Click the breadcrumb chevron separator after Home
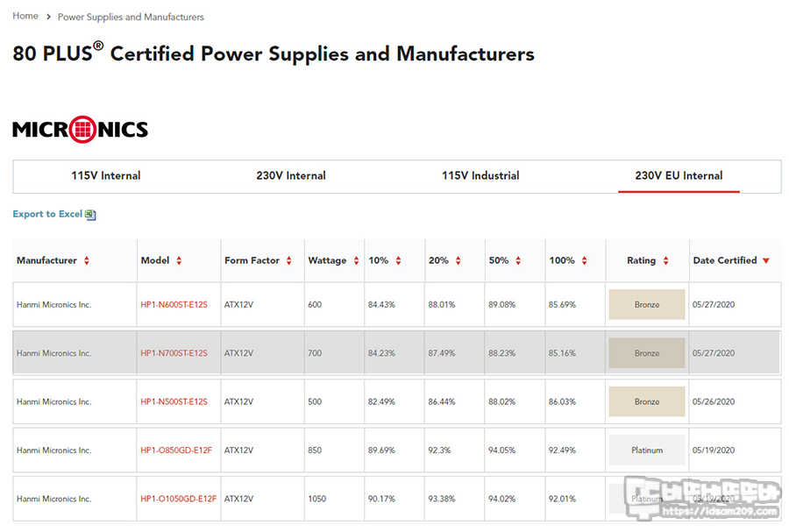The height and width of the screenshot is (532, 789). [x=48, y=17]
